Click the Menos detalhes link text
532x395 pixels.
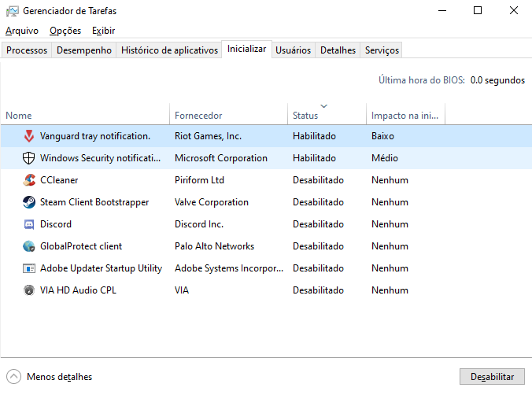point(59,377)
